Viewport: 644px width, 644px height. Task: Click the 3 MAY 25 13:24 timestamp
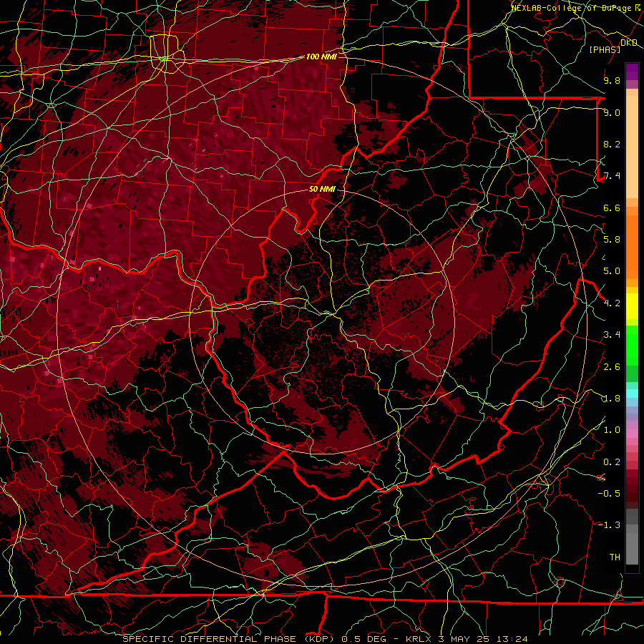tap(483, 639)
